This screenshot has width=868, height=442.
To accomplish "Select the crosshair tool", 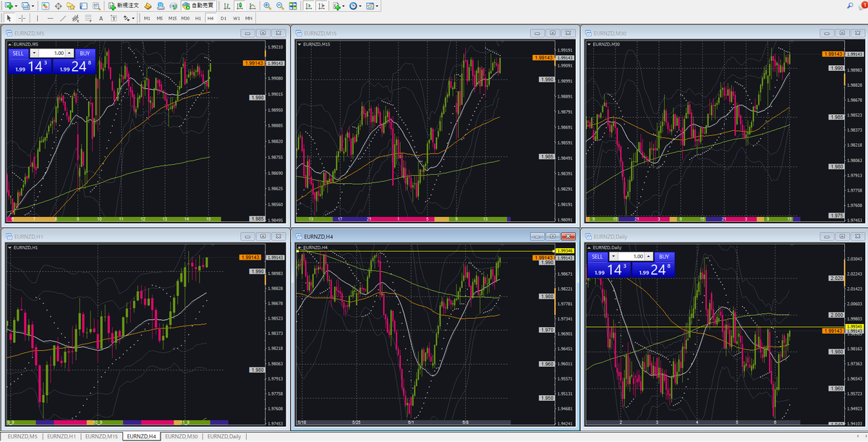I will (x=22, y=17).
